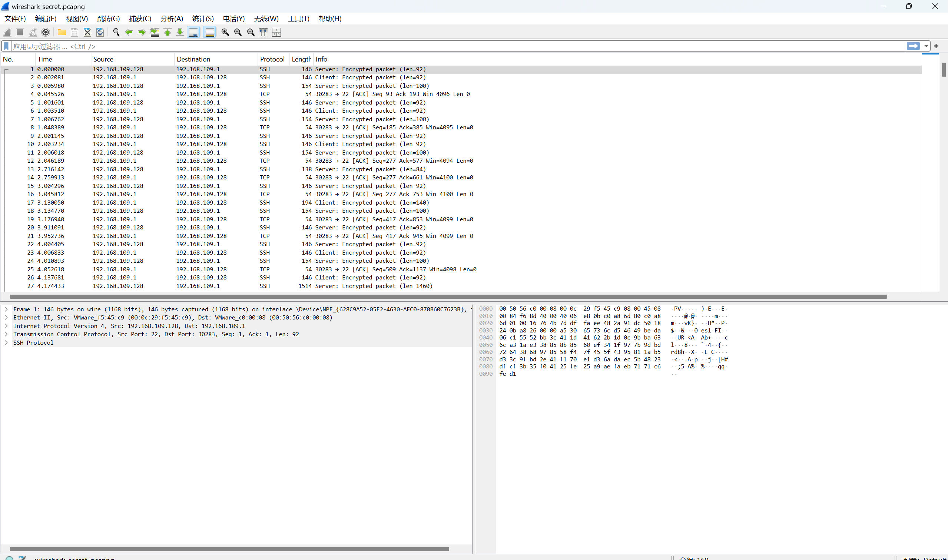Open the 无线(W) menu

pos(266,19)
